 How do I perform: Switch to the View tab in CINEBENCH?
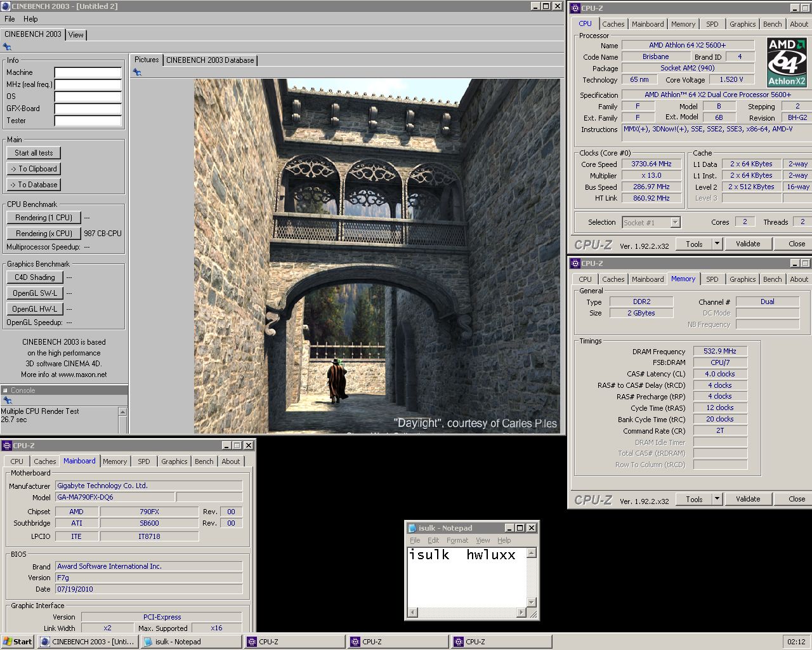click(75, 35)
